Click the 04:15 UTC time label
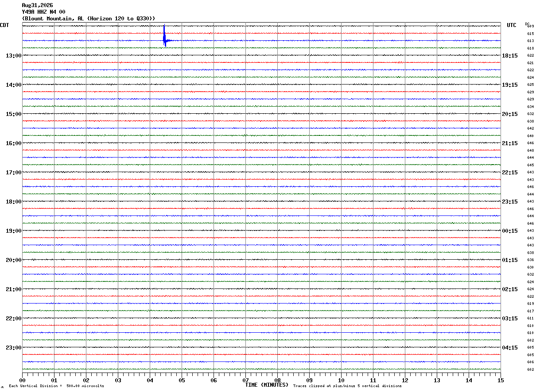Image resolution: width=536 pixels, height=392 pixels. (x=510, y=348)
